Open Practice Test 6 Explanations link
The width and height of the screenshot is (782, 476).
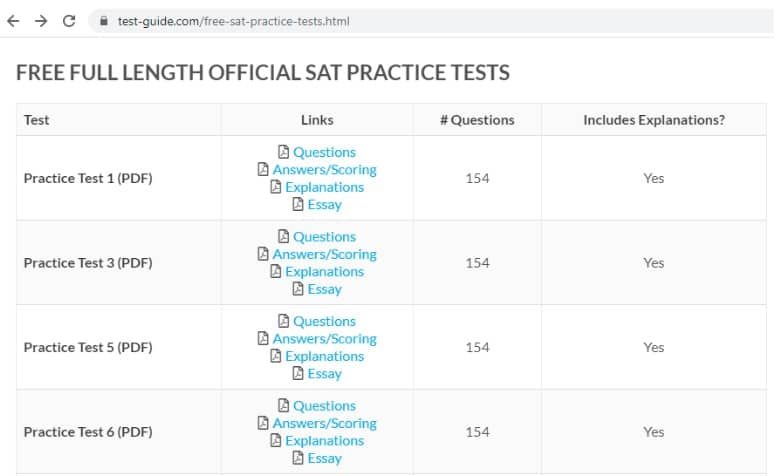coord(324,441)
